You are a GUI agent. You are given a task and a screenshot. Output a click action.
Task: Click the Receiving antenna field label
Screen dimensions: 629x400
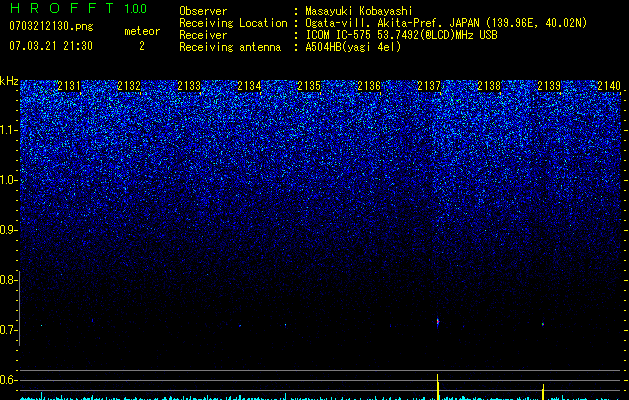pyautogui.click(x=230, y=47)
